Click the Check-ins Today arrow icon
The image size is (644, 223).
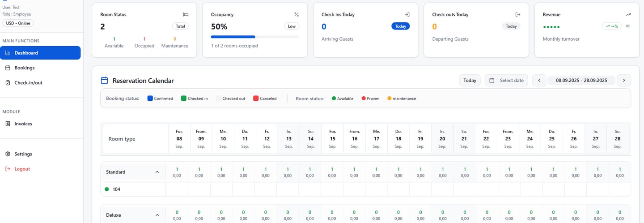point(407,14)
